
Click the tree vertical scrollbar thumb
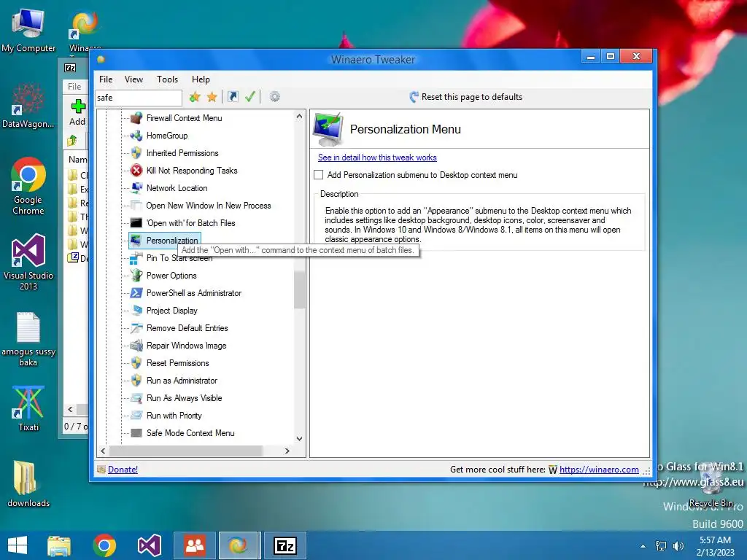299,290
